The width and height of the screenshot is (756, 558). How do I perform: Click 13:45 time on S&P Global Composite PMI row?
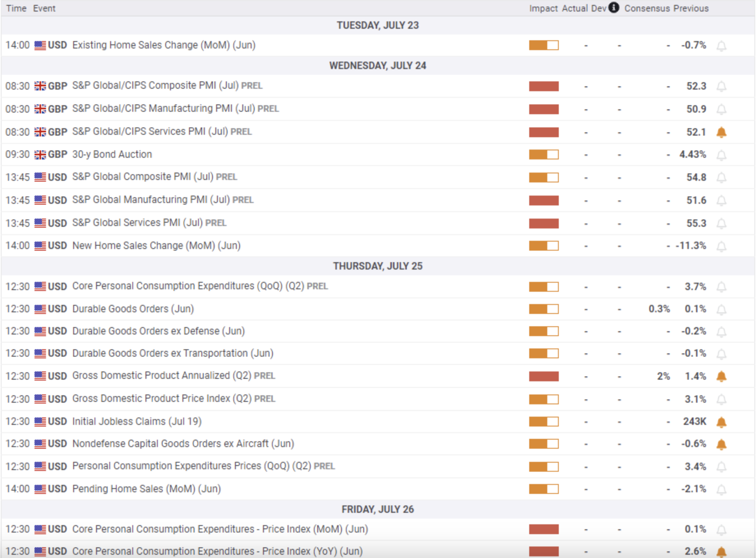pos(18,178)
